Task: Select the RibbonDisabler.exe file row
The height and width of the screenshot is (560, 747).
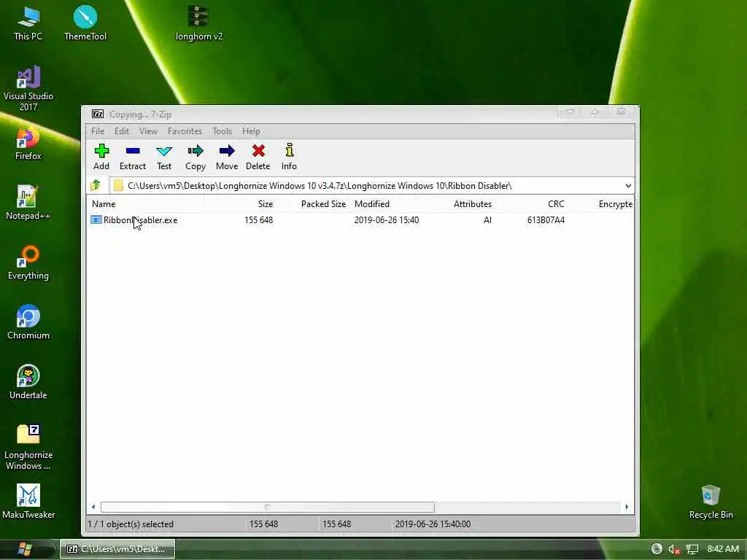Action: tap(360, 220)
